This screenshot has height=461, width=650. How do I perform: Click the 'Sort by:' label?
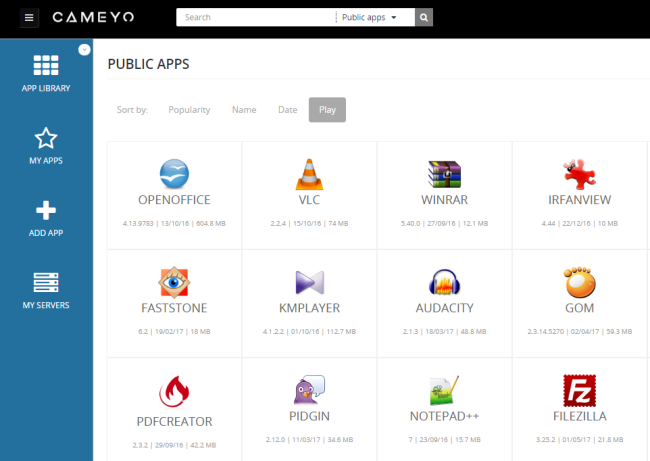click(132, 110)
